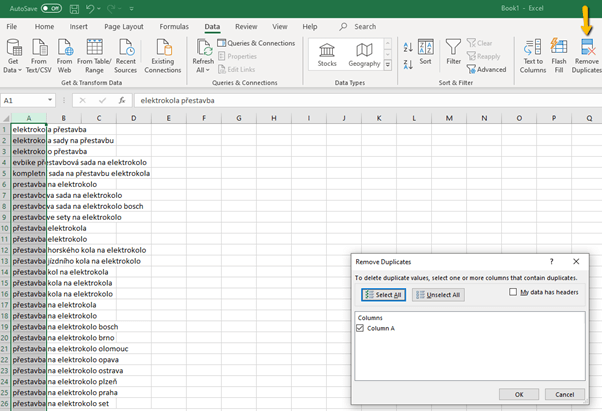Open the Formulas tab
The height and width of the screenshot is (411, 602).
(x=174, y=26)
